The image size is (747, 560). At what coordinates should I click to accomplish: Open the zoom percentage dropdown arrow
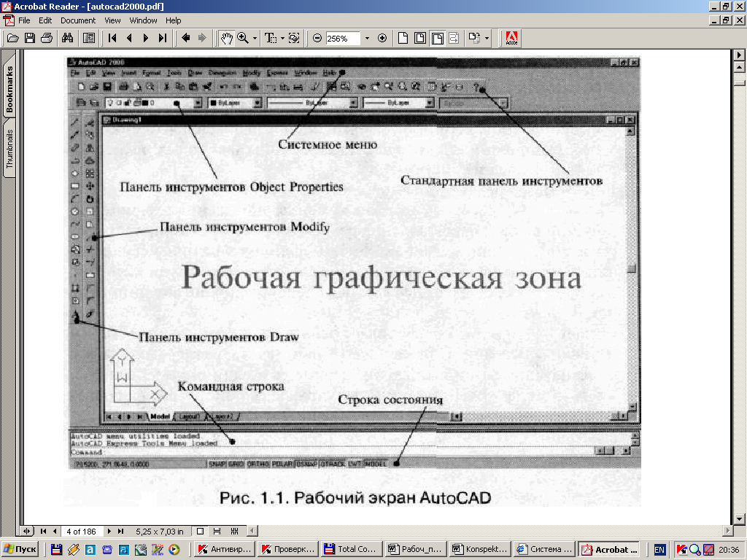click(x=367, y=38)
